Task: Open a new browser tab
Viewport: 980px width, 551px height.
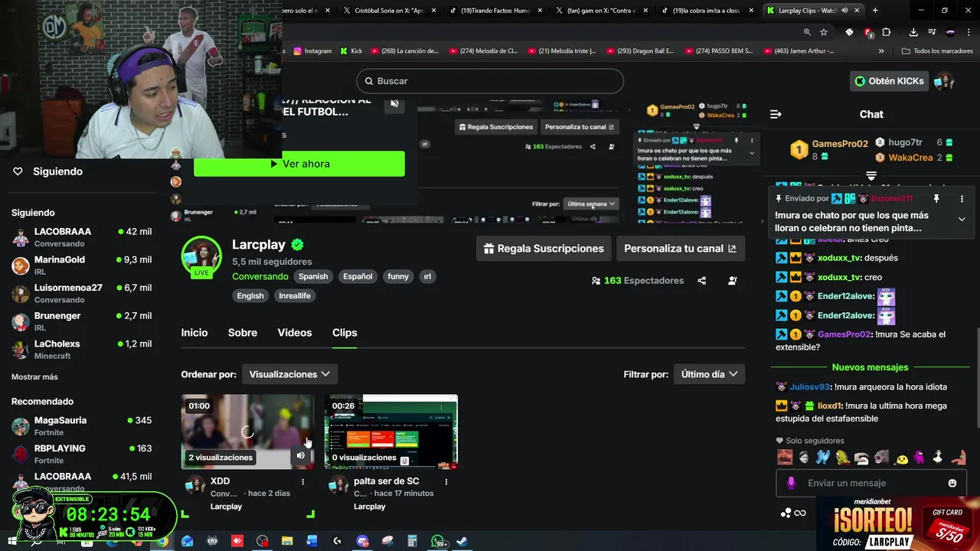Action: coord(875,11)
